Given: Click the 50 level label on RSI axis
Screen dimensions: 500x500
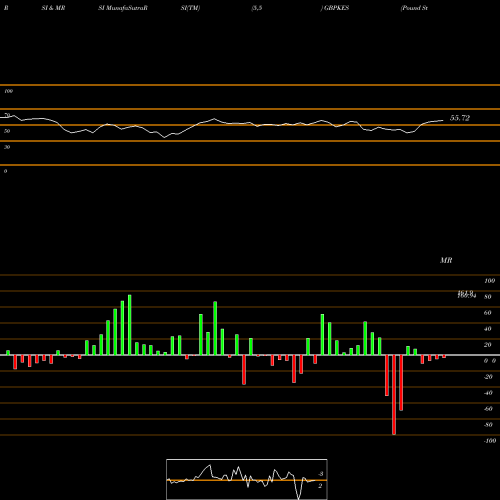Looking at the screenshot, I should 7,131.
